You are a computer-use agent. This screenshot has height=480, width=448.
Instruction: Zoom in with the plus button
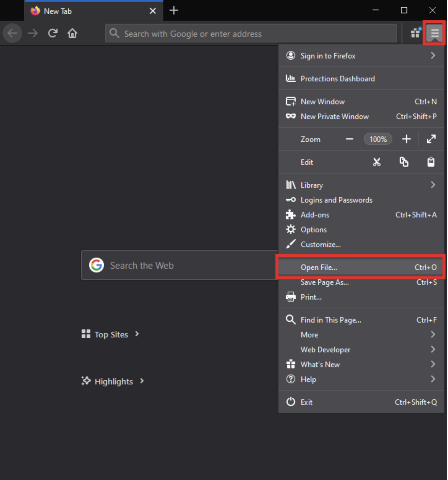coord(406,139)
